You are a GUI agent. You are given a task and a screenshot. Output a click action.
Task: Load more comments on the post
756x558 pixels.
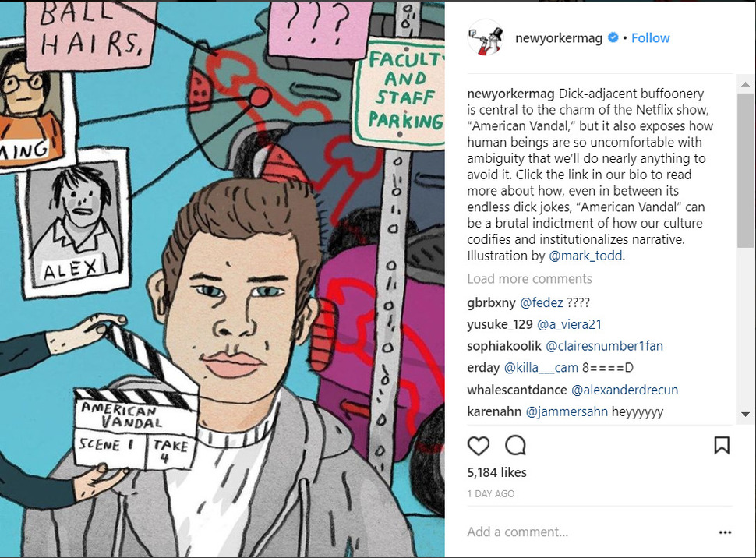529,279
